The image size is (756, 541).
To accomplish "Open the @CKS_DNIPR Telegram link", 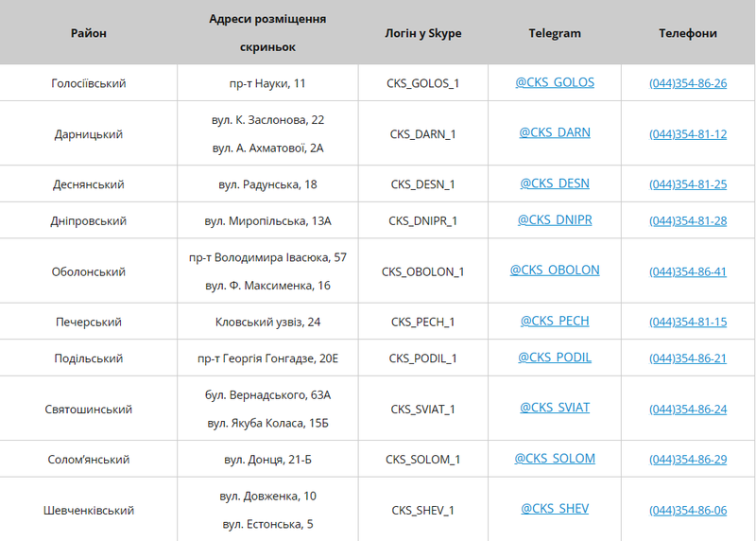I will point(555,219).
